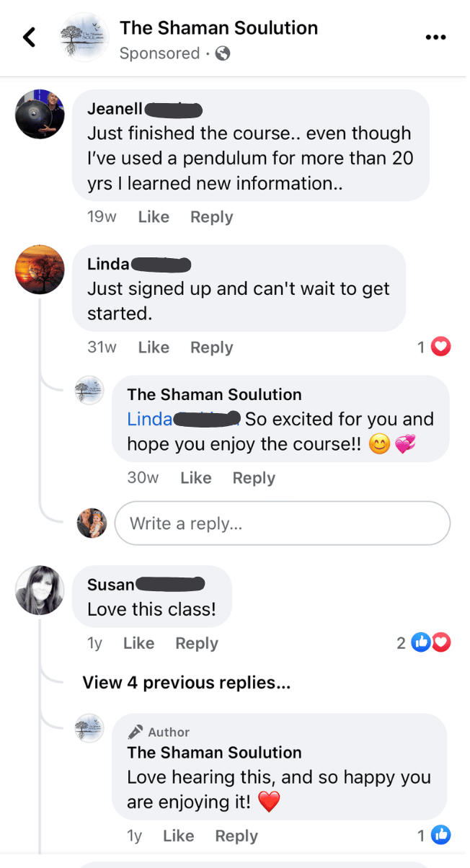The image size is (470, 868).
Task: Reply to Jeanell's comment
Action: tap(211, 217)
